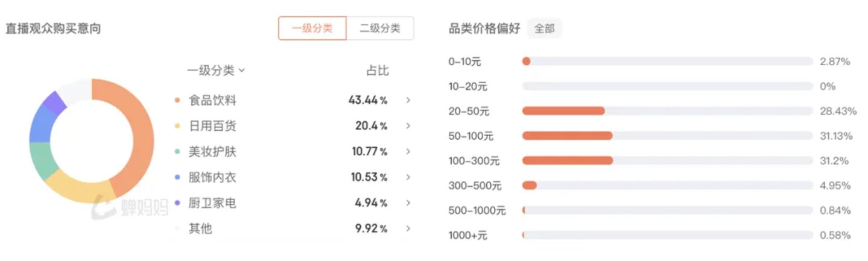Expand the 食品饮料 row arrow
This screenshot has width=868, height=261.
408,100
